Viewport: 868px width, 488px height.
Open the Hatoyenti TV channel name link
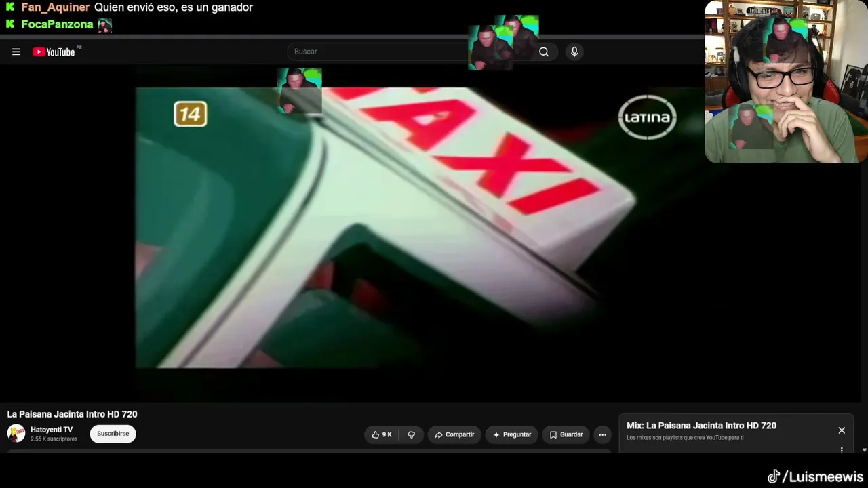tap(52, 430)
